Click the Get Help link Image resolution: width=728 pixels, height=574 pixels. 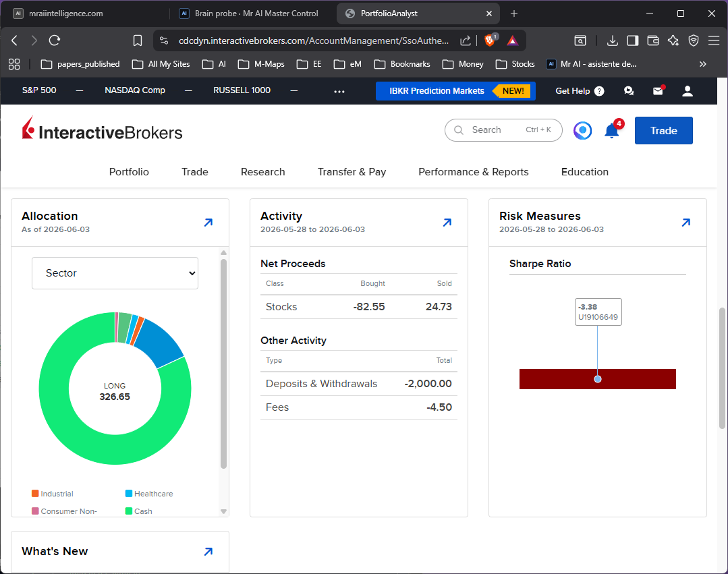pos(580,91)
